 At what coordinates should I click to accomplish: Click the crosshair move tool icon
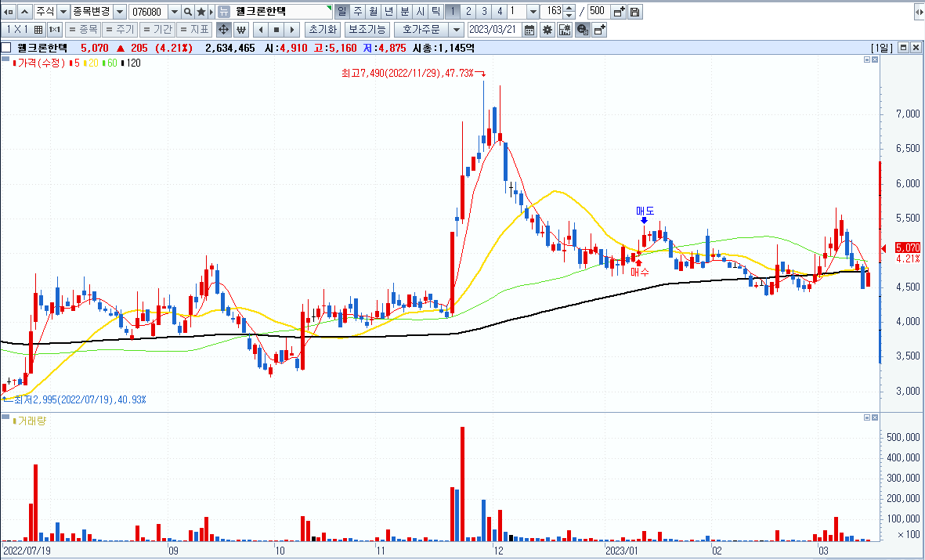coord(223,30)
